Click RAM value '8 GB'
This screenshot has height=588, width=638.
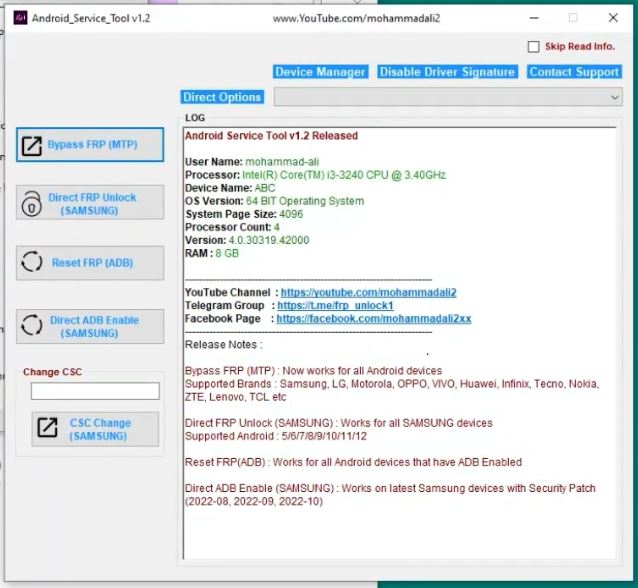pyautogui.click(x=227, y=253)
